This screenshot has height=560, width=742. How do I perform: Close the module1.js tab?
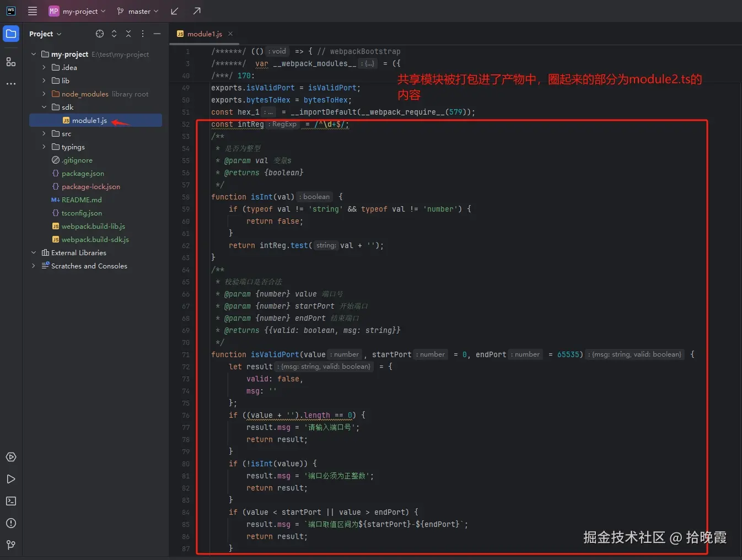230,34
